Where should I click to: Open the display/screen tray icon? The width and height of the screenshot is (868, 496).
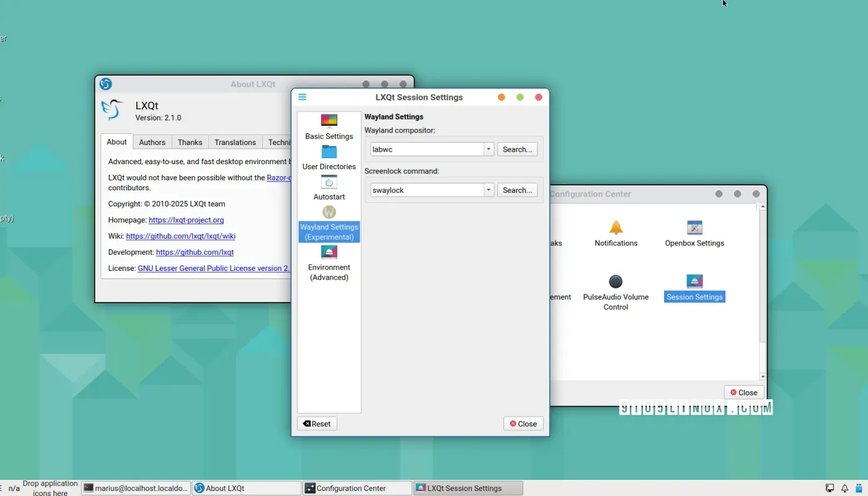click(830, 489)
